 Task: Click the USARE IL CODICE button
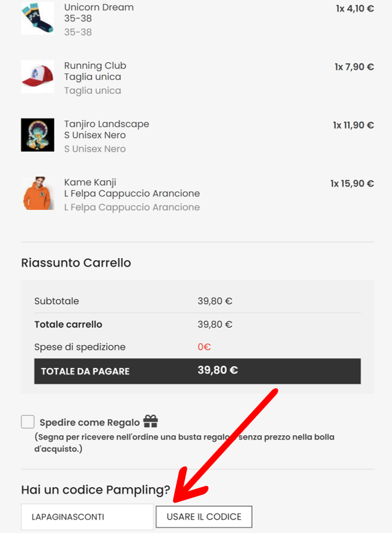pyautogui.click(x=204, y=517)
